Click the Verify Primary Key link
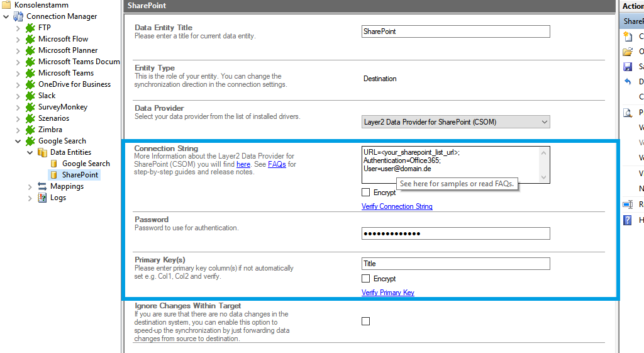Image resolution: width=644 pixels, height=353 pixels. click(x=388, y=293)
